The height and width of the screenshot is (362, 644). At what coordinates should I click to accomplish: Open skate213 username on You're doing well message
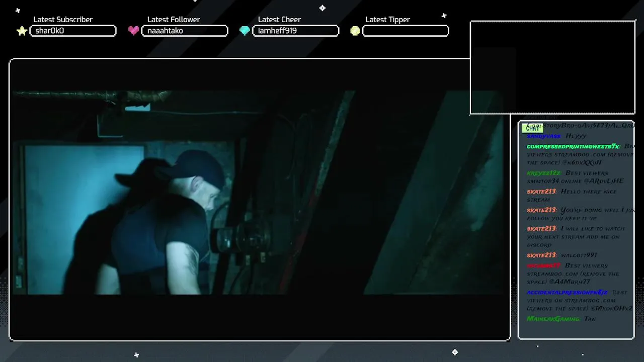[x=541, y=210]
